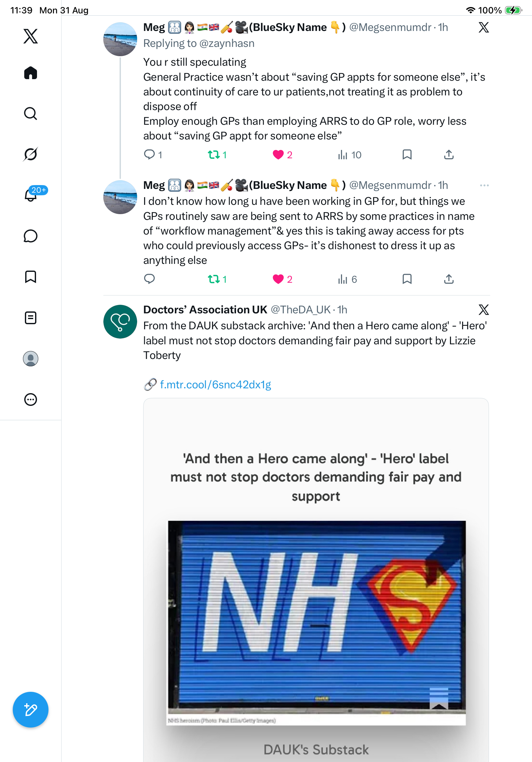Image resolution: width=532 pixels, height=762 pixels.
Task: Click the X logo at top of sidebar
Action: tap(31, 36)
